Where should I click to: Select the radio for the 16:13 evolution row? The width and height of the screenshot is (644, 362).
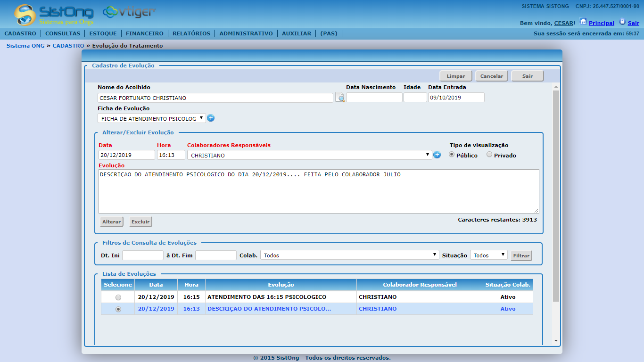coord(118,309)
